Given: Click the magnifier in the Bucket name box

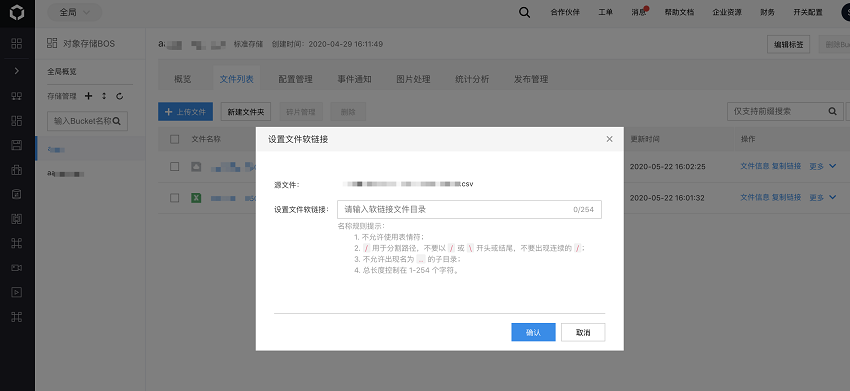Looking at the screenshot, I should (x=117, y=121).
